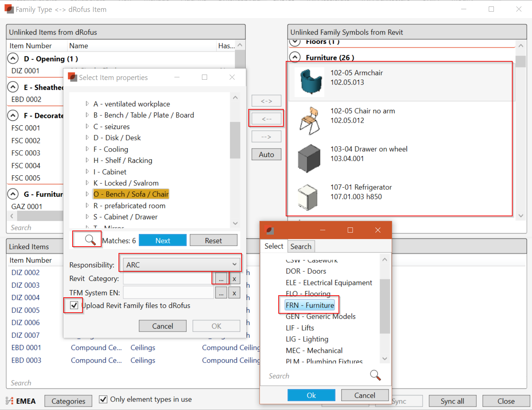Uncheck Only element types in use

click(103, 399)
